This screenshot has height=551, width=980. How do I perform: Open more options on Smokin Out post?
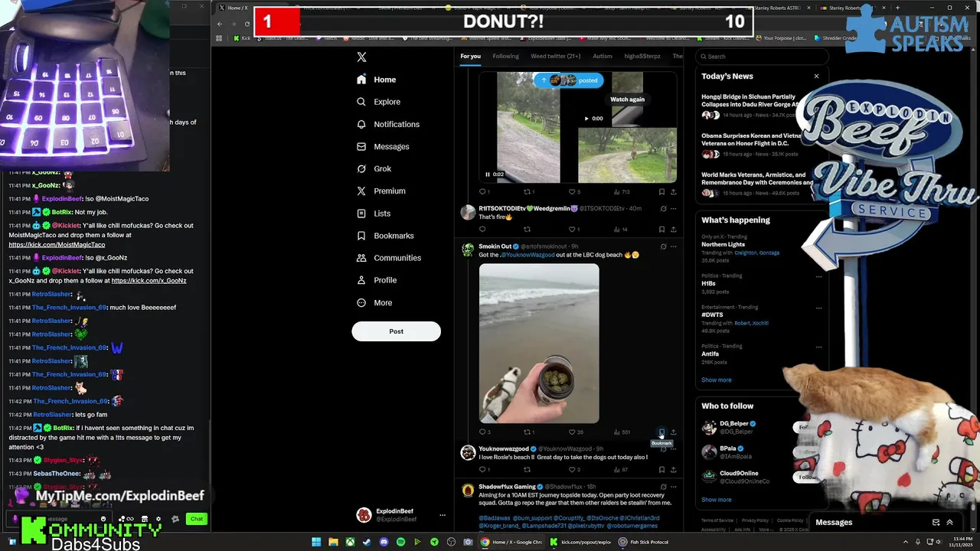pos(673,246)
